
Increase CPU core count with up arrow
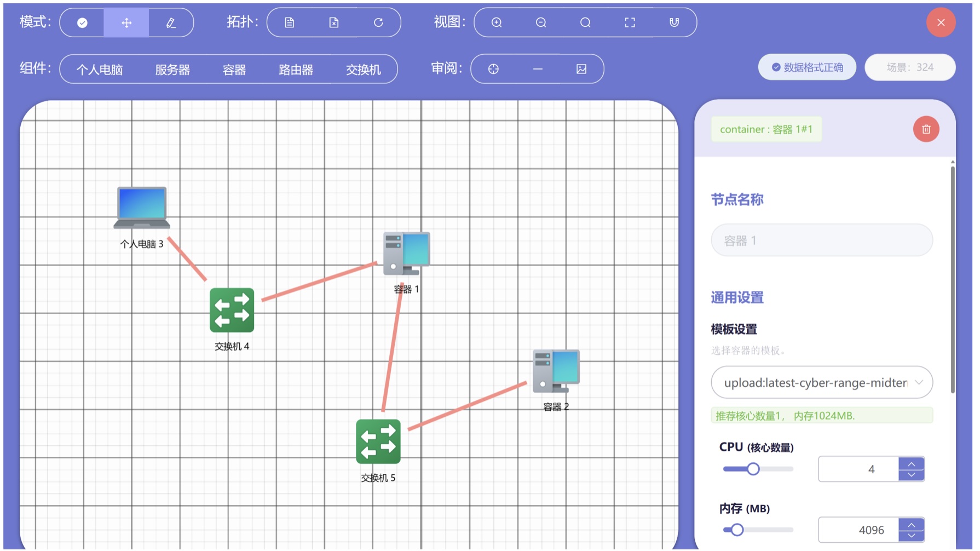pyautogui.click(x=912, y=463)
